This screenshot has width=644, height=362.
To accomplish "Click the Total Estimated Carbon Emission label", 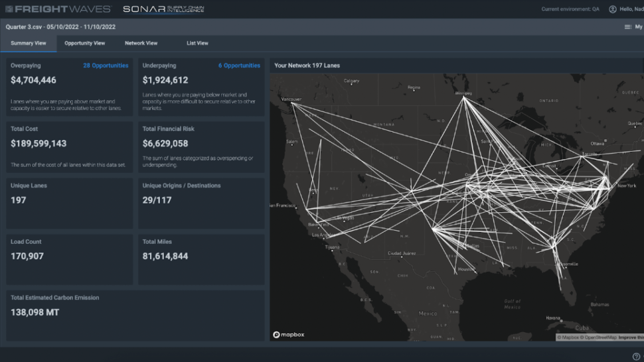I will 54,298.
